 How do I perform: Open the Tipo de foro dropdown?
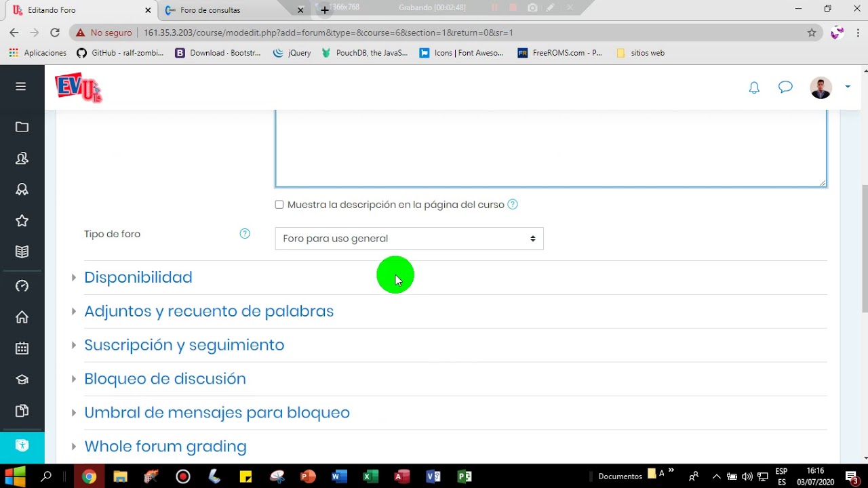click(409, 239)
